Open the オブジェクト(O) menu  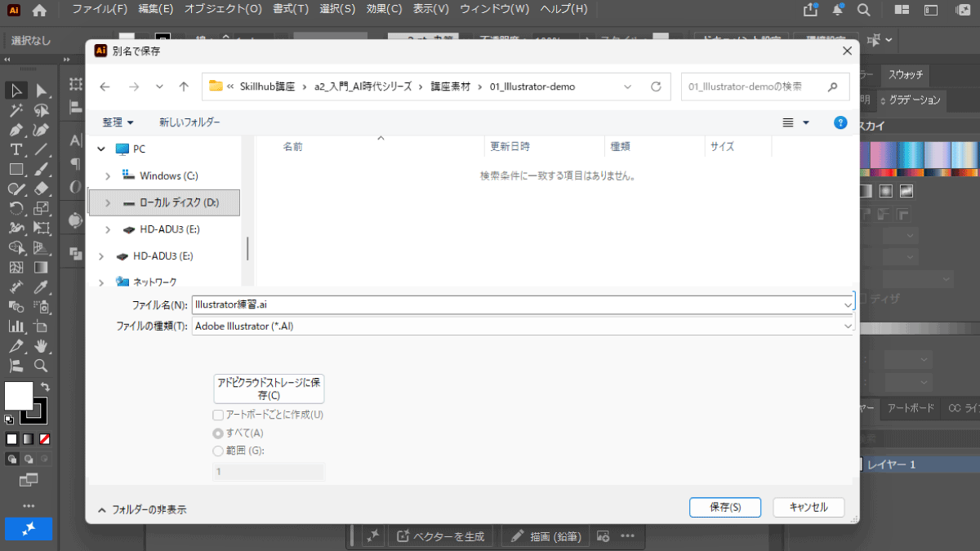tap(223, 10)
